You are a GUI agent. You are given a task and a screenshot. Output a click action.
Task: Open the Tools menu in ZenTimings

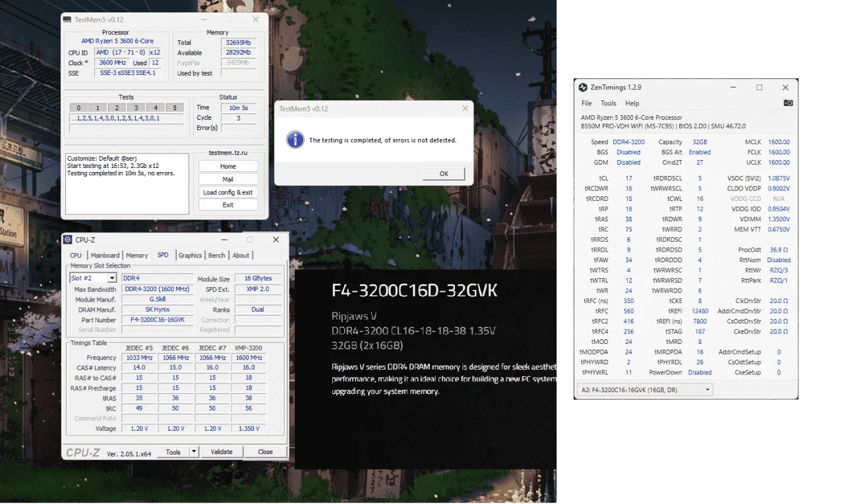(609, 103)
